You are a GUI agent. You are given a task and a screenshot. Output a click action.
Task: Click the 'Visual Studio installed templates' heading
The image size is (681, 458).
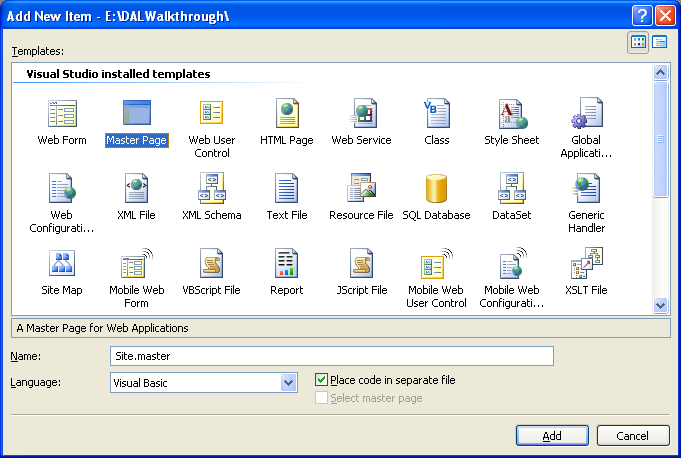tap(118, 74)
